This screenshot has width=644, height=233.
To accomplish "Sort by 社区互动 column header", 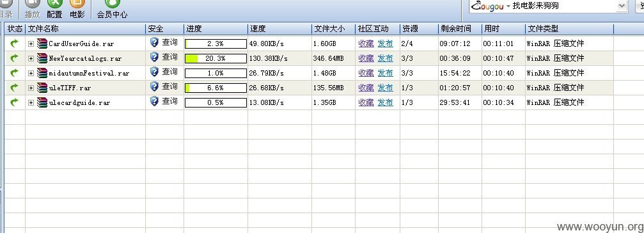I will point(377,29).
